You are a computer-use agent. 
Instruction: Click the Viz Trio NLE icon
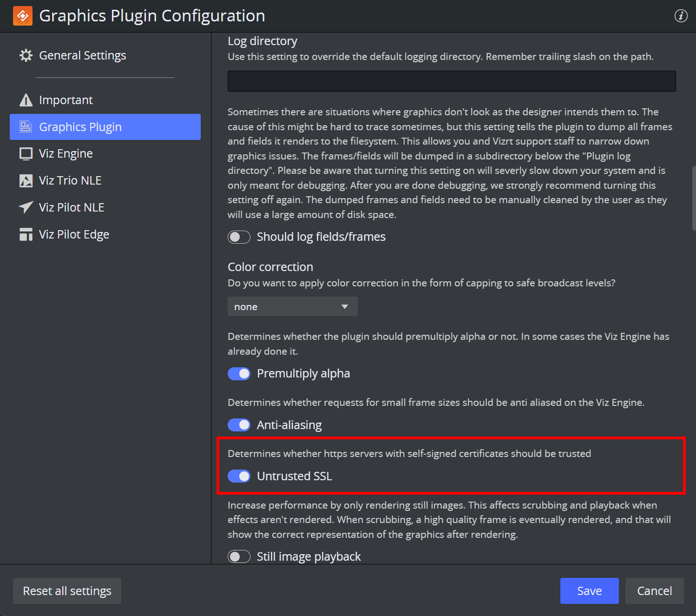click(x=26, y=180)
